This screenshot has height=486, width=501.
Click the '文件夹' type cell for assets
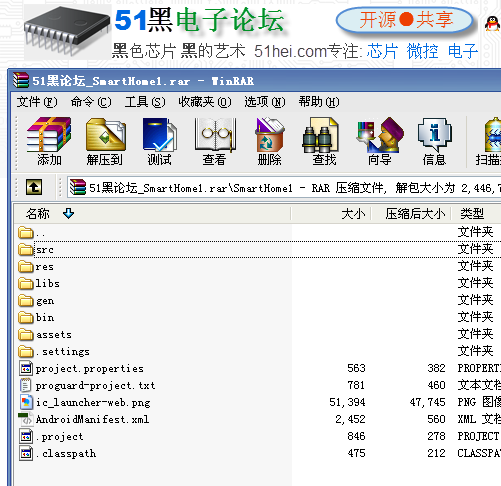point(475,334)
